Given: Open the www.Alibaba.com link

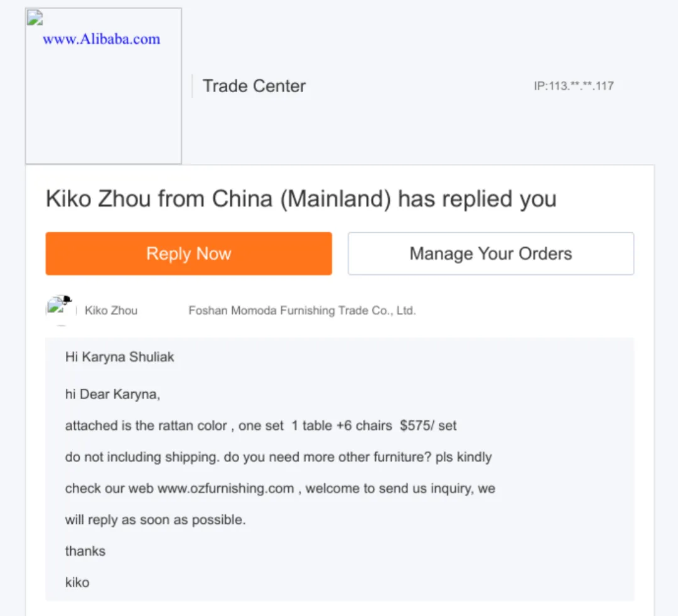Looking at the screenshot, I should click(101, 39).
